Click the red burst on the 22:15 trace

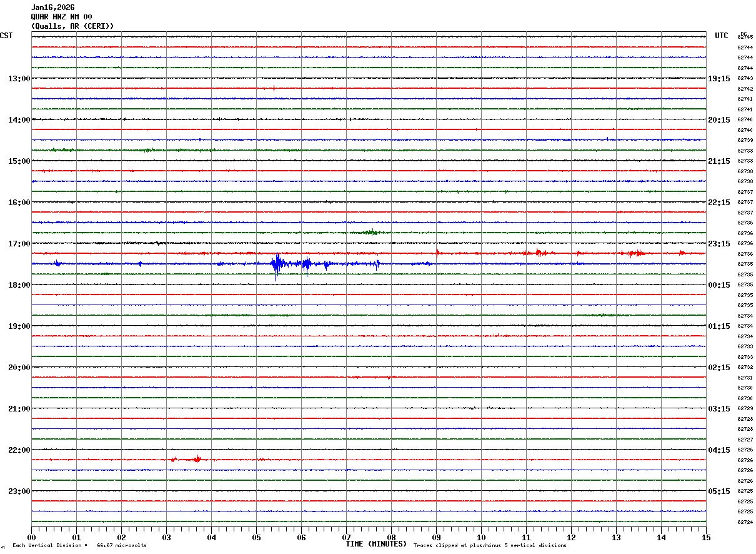[x=197, y=459]
